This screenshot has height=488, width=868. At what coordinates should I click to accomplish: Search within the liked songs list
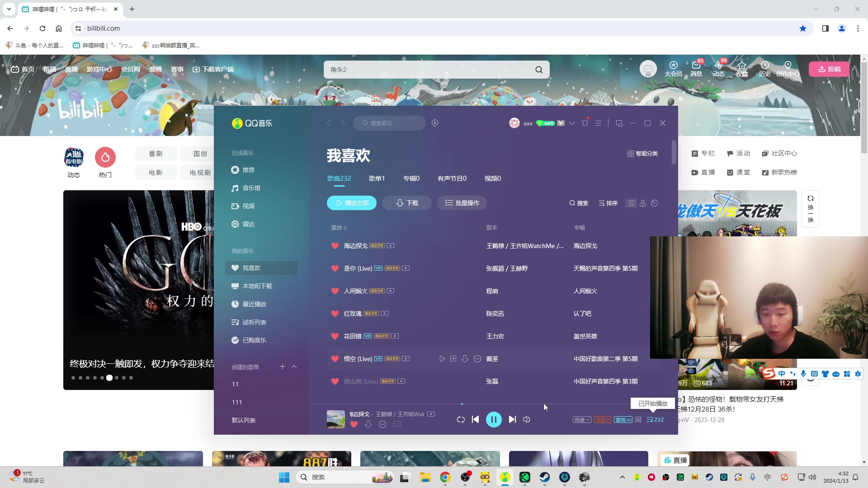(579, 203)
